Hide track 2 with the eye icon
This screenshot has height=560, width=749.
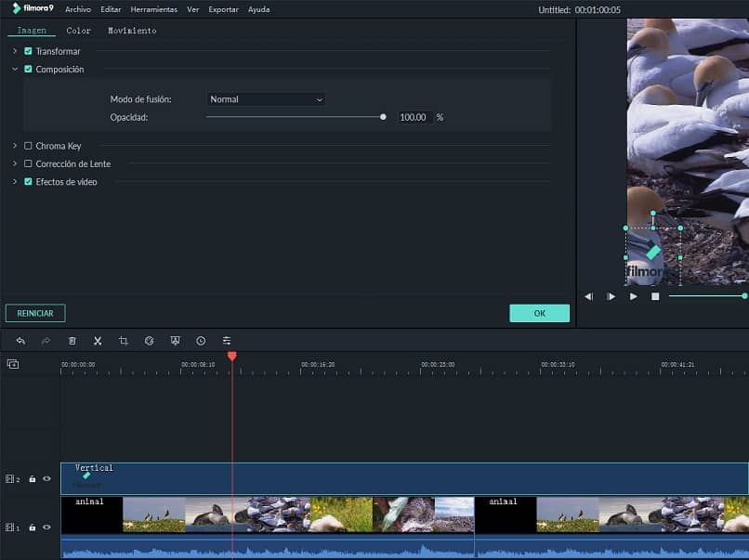(x=46, y=479)
